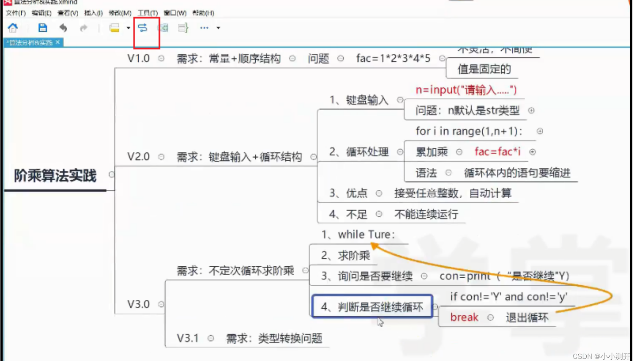Collapse the V1.0 branch via its circle toggle
The width and height of the screenshot is (637, 364).
(x=161, y=59)
